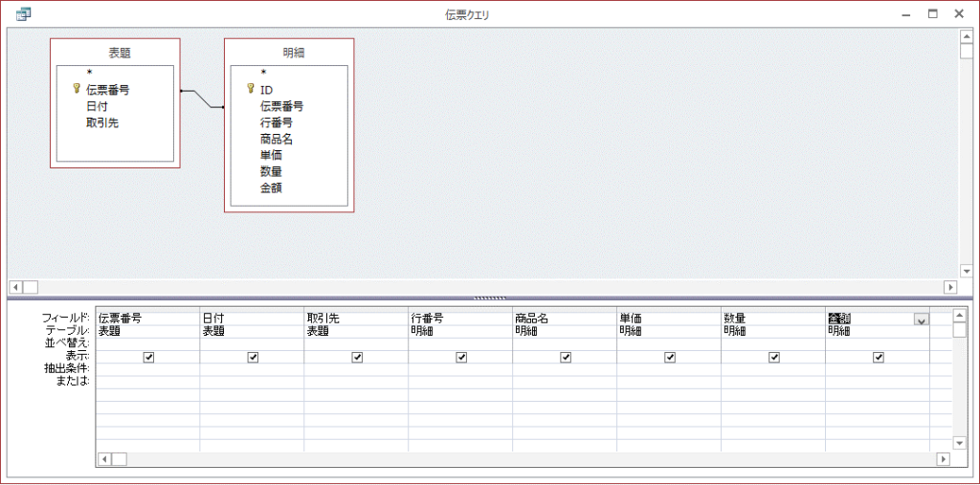Image resolution: width=980 pixels, height=485 pixels.
Task: Click the key icon next to ID in 明細
Action: (251, 89)
